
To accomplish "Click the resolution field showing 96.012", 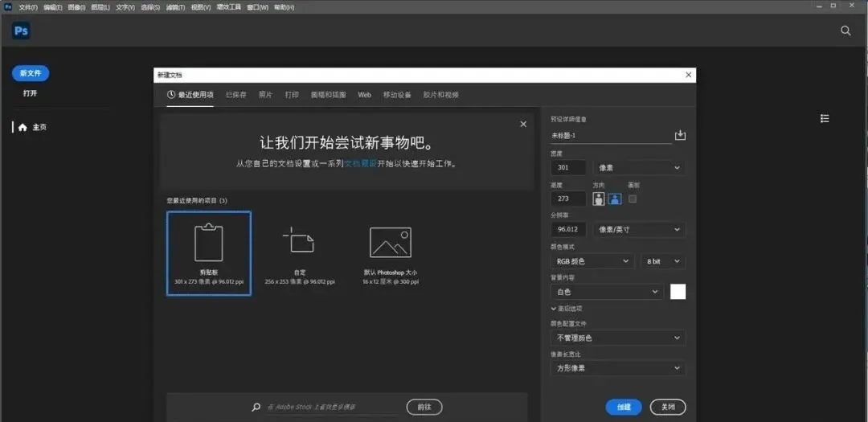I will [x=568, y=230].
